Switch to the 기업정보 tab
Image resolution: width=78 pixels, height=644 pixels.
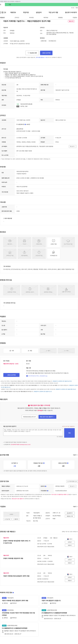point(75,18)
